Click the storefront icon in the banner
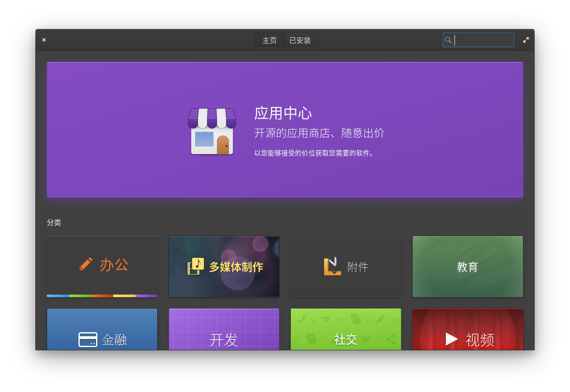Screen dimensions: 570x392 212,131
